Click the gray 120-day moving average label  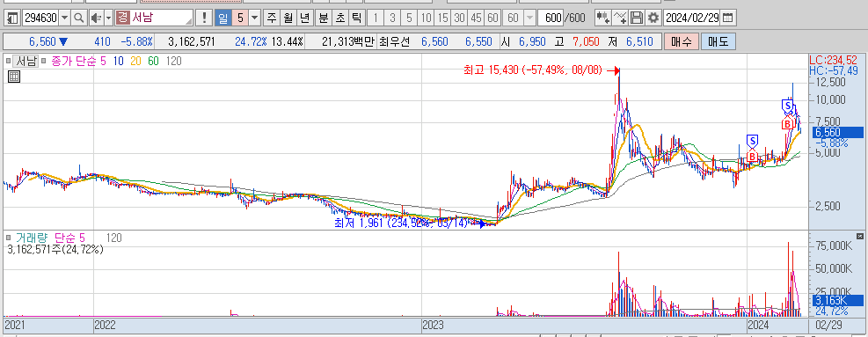173,61
